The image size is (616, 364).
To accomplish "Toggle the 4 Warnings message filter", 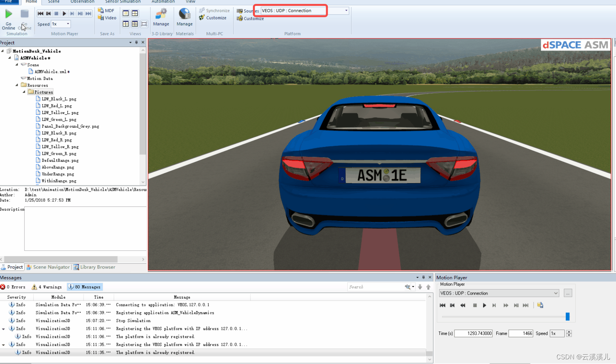I will [x=47, y=287].
